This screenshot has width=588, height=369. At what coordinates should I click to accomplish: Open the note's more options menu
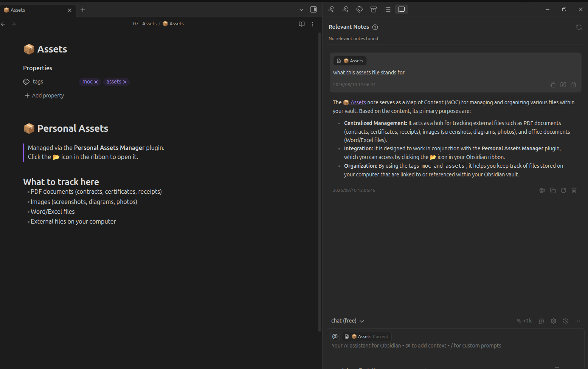pyautogui.click(x=312, y=24)
